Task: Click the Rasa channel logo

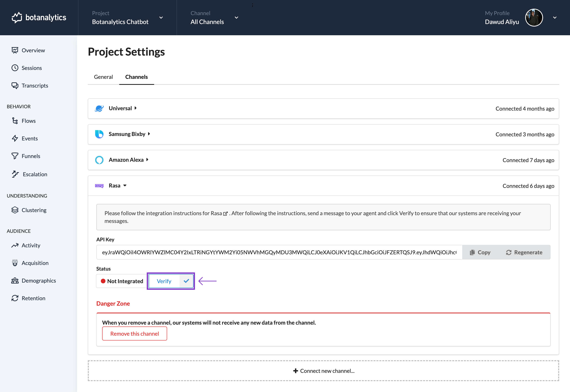Action: tap(99, 186)
